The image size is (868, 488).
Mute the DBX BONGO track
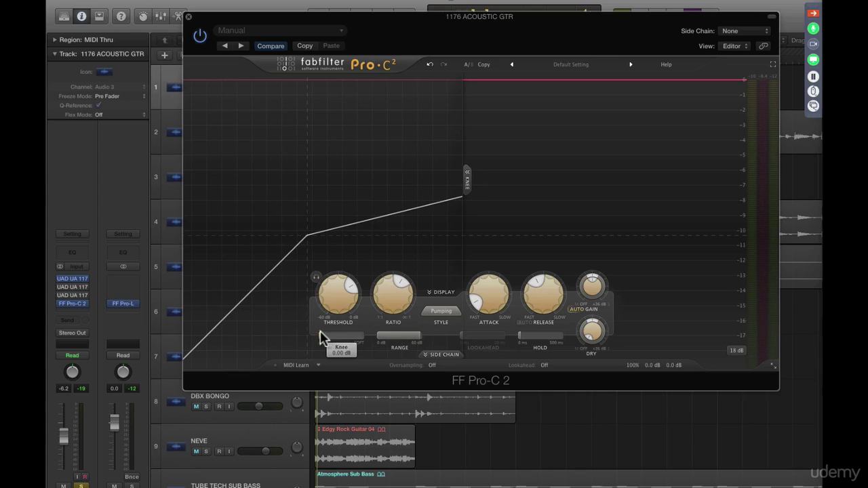[196, 407]
